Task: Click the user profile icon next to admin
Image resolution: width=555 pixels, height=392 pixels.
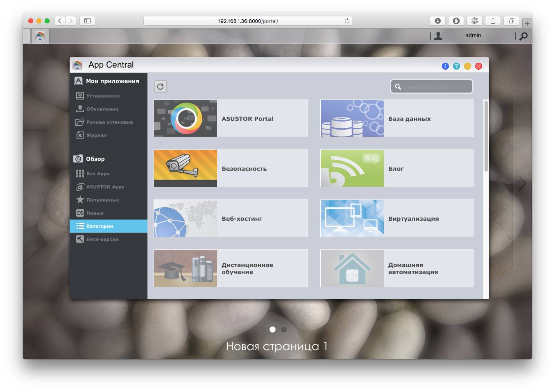Action: pyautogui.click(x=438, y=36)
